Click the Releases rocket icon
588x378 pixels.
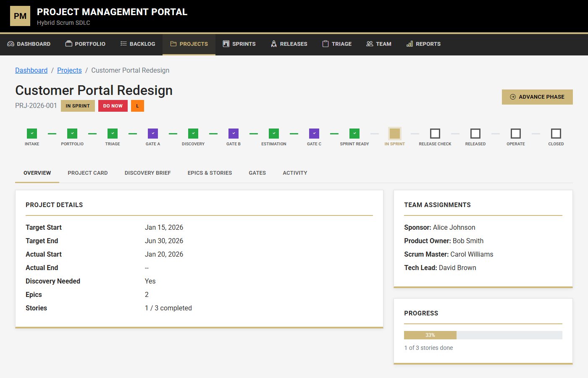pyautogui.click(x=274, y=44)
